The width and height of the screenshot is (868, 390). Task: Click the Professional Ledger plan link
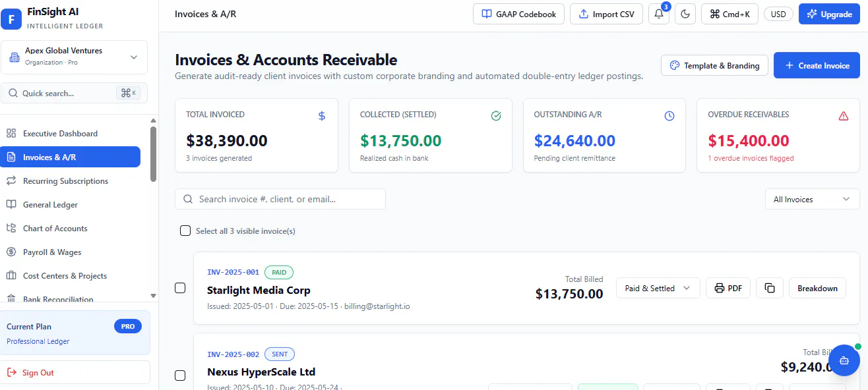coord(38,341)
